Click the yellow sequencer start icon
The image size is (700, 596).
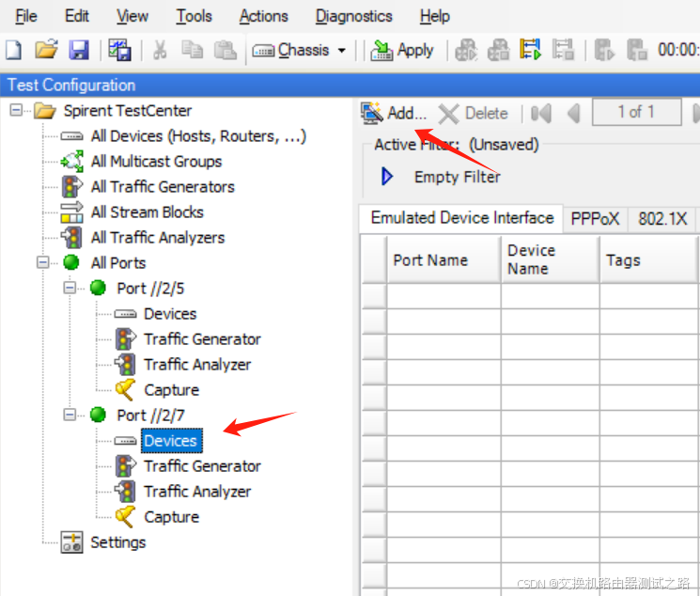point(530,50)
